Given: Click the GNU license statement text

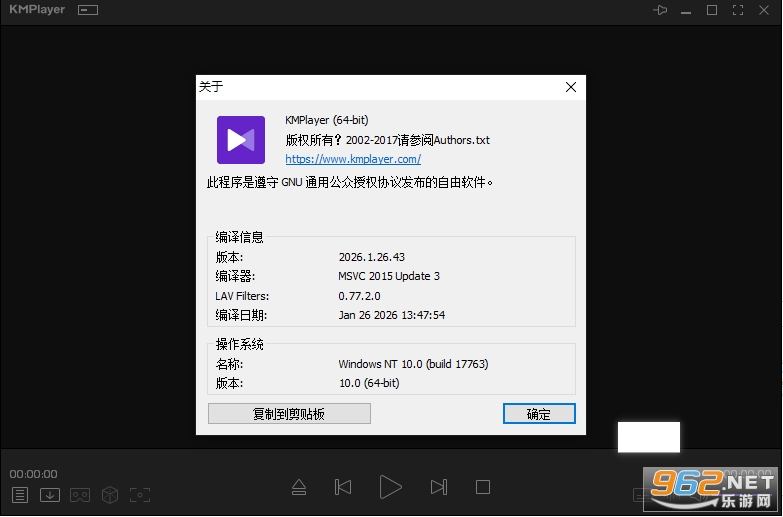Looking at the screenshot, I should [x=350, y=182].
